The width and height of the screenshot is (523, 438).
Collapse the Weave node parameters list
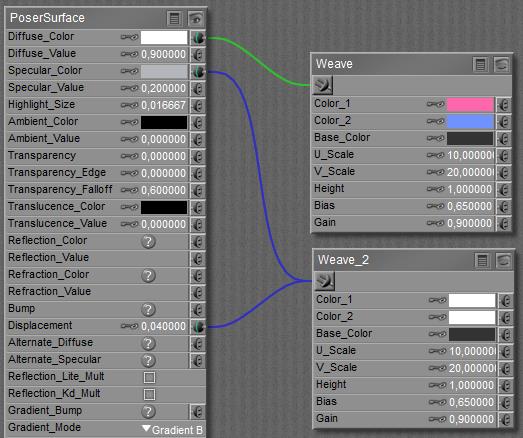480,64
